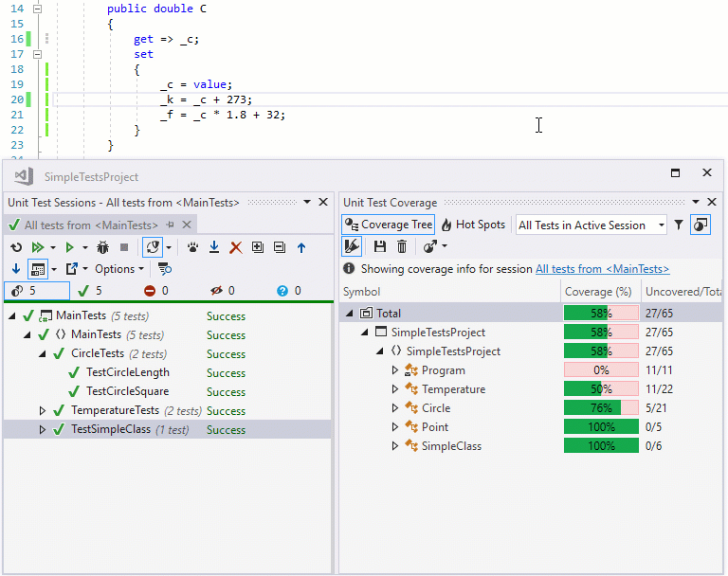Expand the Circle coverage node
The height and width of the screenshot is (576, 728).
(395, 408)
